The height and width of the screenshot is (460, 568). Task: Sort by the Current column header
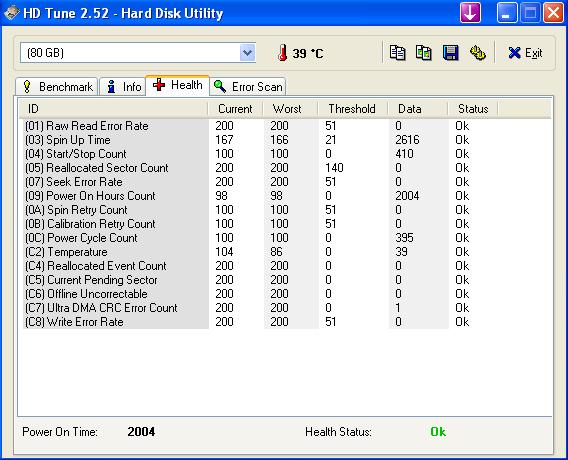[x=235, y=109]
